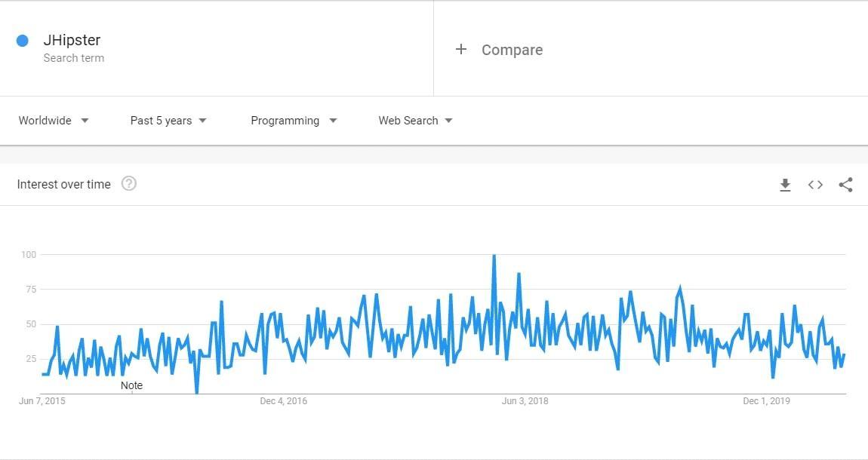The width and height of the screenshot is (868, 460).
Task: Open the Worldwide region dropdown
Action: coord(54,121)
